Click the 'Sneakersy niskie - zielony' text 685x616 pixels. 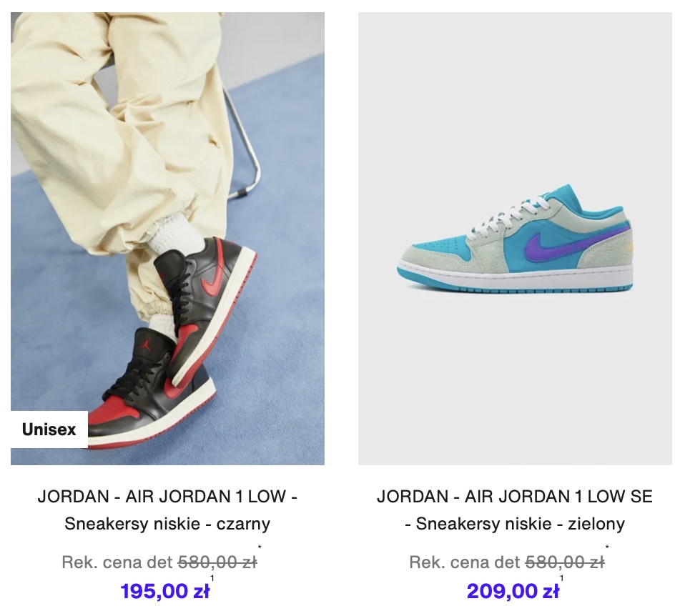tap(520, 523)
